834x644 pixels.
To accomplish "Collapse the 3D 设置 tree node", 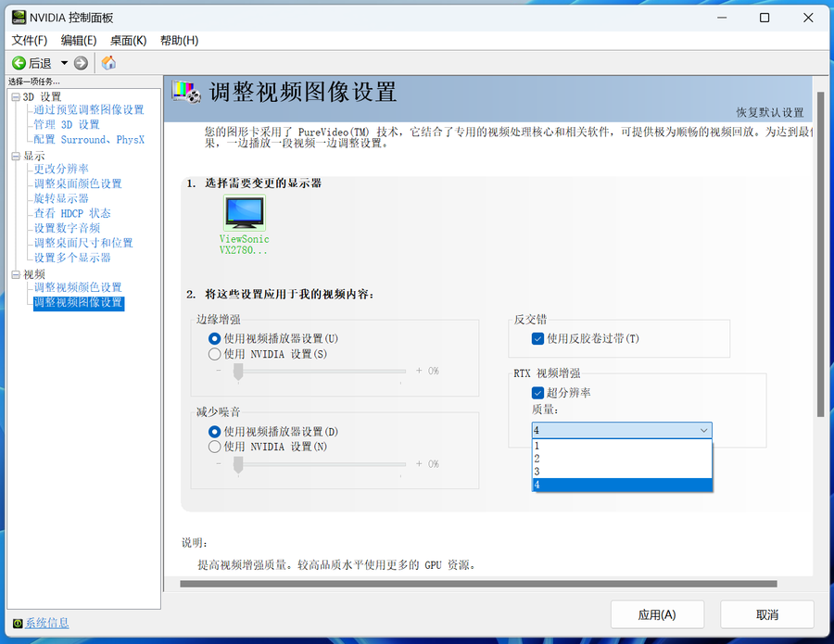I will click(x=16, y=96).
